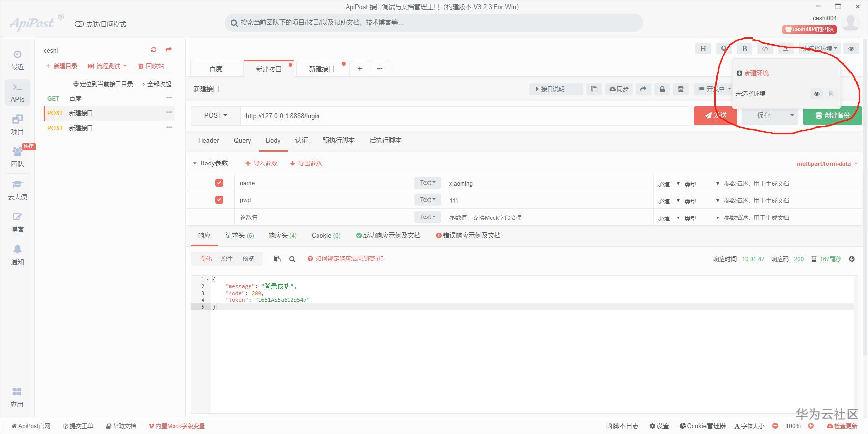Open the 应用 (apps) sidebar section
Screen dimensions: 868x434
pyautogui.click(x=17, y=398)
